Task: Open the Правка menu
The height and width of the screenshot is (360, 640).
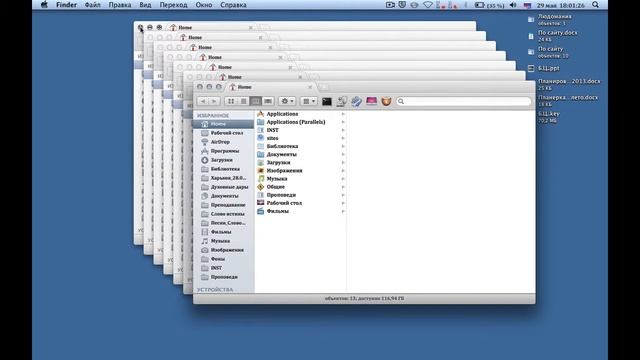Action: pyautogui.click(x=120, y=5)
